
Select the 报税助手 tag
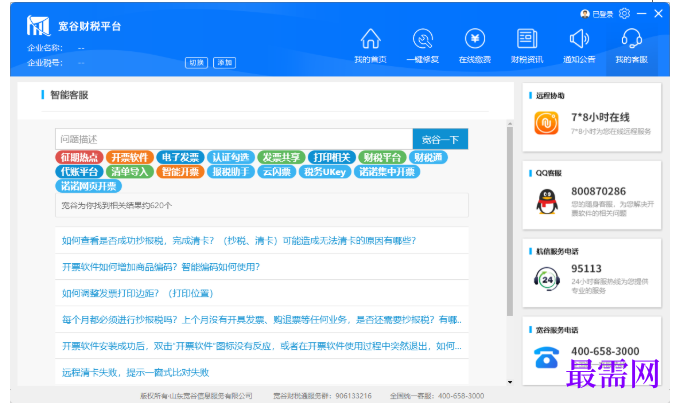230,172
